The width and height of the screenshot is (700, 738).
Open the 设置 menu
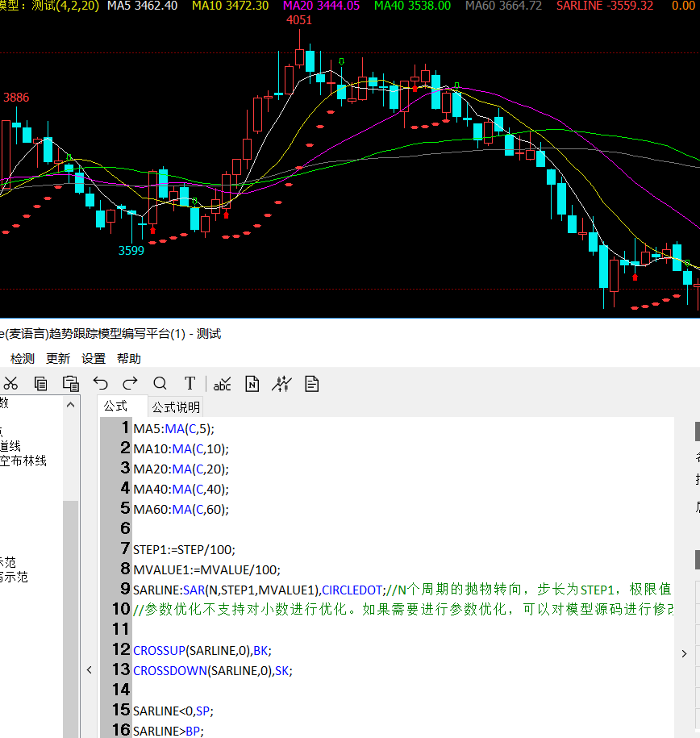point(94,359)
